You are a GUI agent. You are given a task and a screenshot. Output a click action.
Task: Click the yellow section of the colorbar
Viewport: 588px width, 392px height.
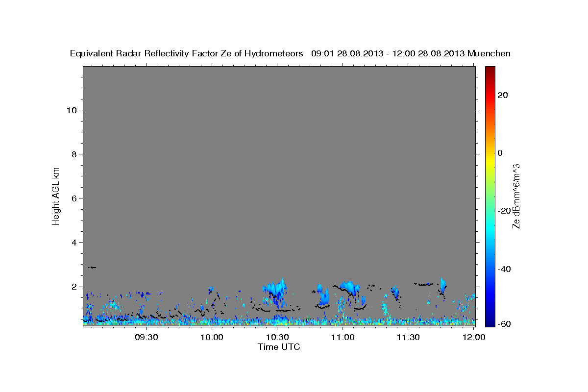click(490, 162)
